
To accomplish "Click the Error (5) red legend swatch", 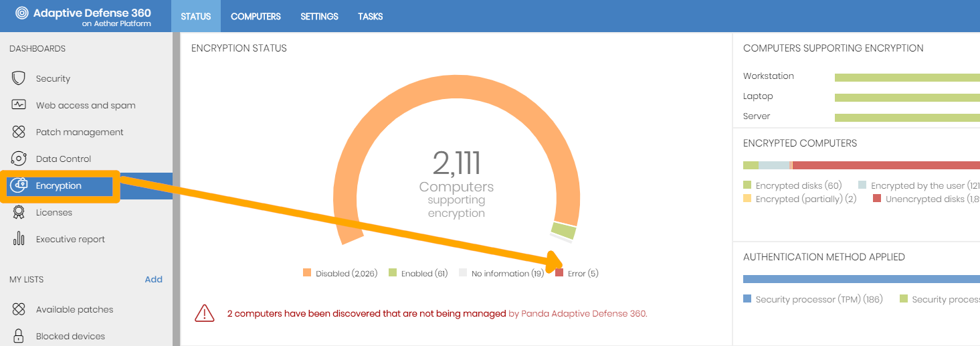I will tap(559, 273).
